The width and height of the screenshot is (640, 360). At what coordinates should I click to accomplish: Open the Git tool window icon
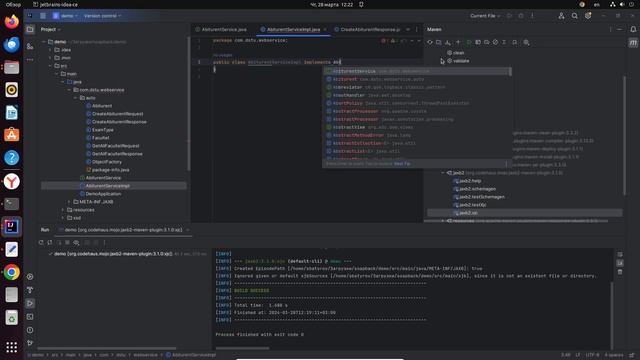pos(30,343)
